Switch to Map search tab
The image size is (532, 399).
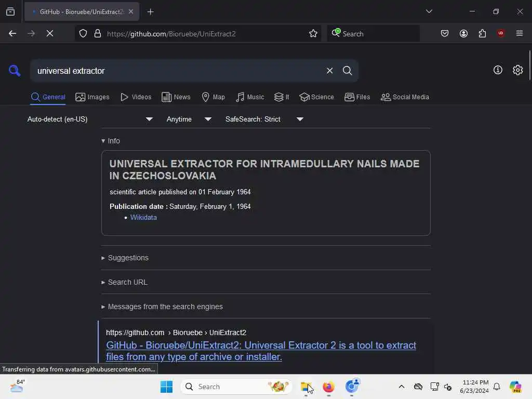pos(213,97)
